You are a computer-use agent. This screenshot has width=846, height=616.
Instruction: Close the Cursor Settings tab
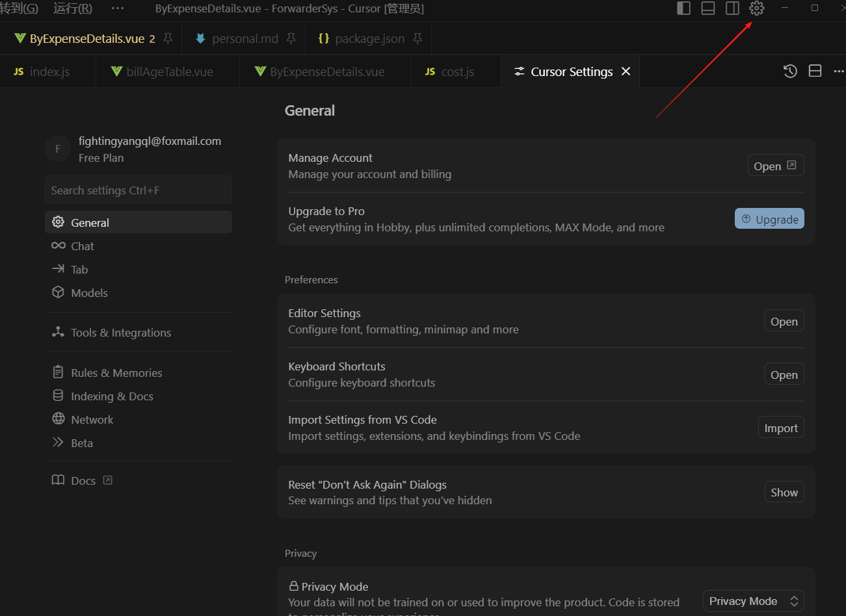626,71
